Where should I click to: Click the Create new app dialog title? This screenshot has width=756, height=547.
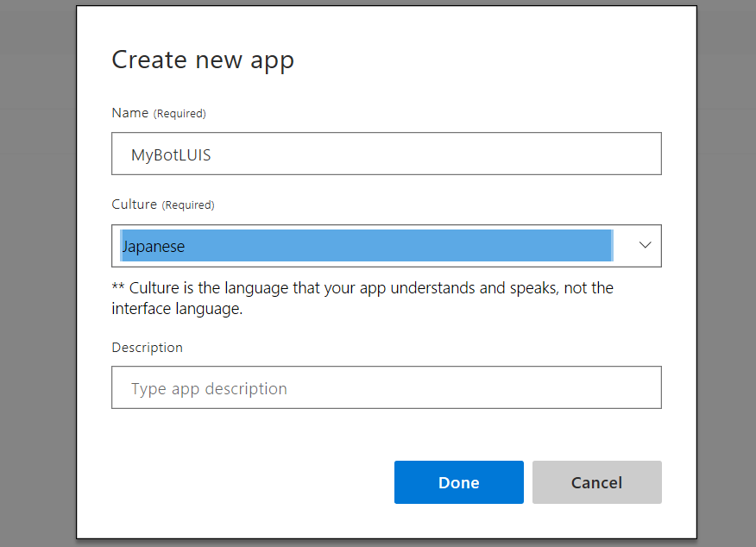[203, 60]
